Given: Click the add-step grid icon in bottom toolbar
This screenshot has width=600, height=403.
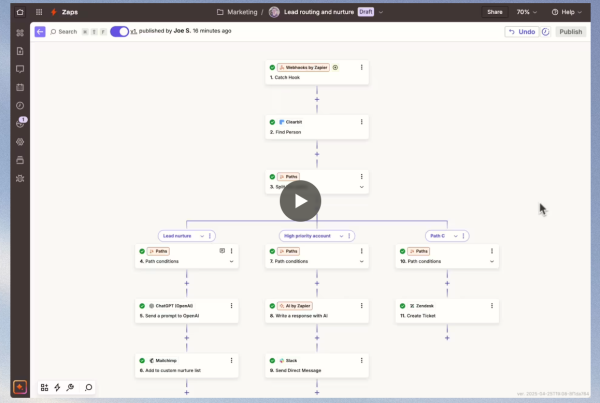Looking at the screenshot, I should [44, 387].
